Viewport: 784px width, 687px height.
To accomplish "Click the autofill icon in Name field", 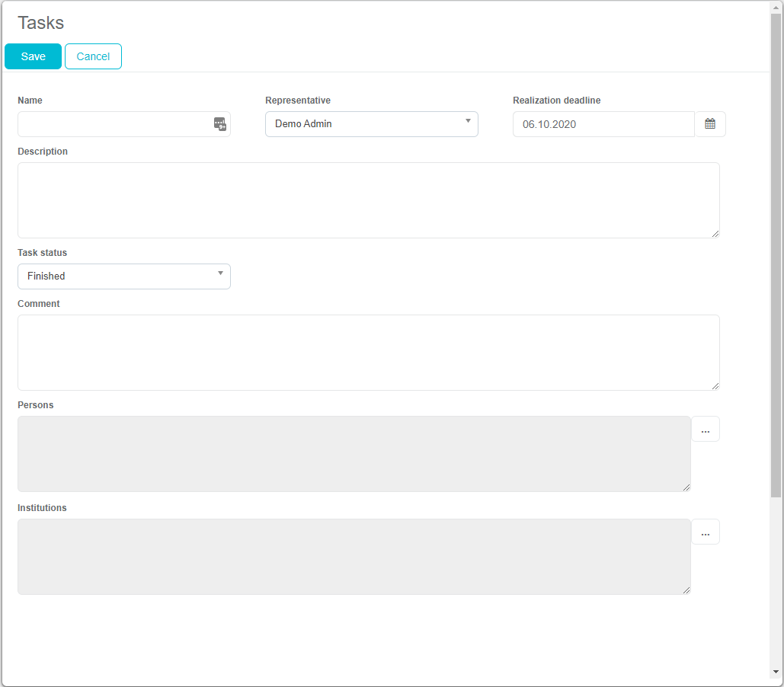I will click(x=220, y=124).
